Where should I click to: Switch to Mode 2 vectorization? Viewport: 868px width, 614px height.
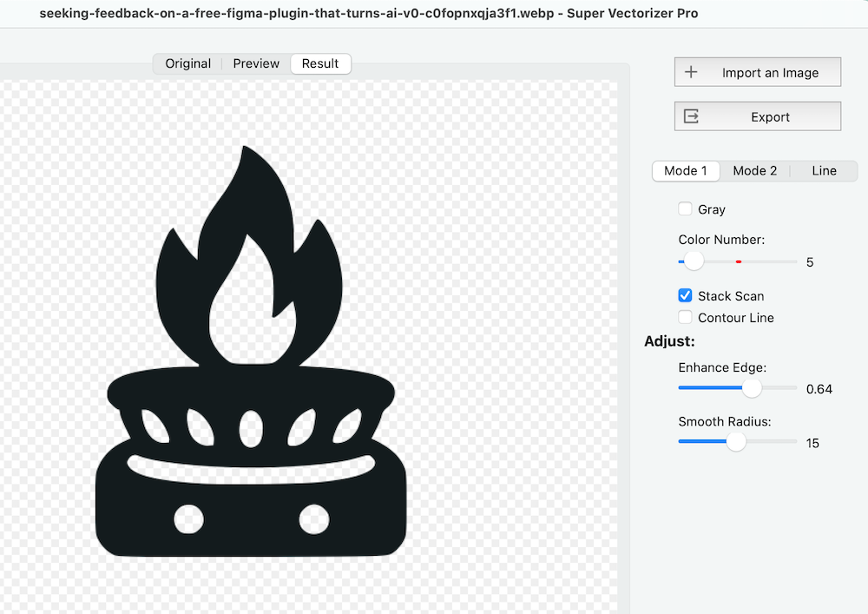point(754,170)
